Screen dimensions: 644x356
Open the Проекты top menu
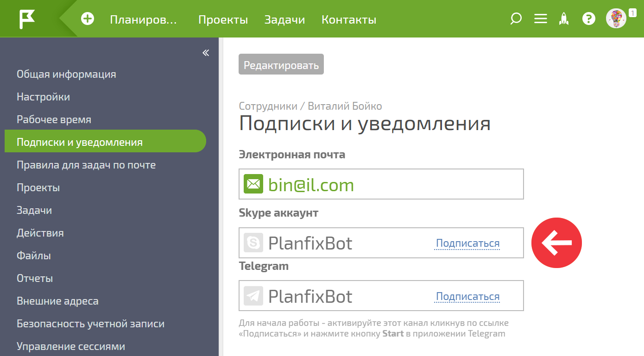tap(223, 19)
